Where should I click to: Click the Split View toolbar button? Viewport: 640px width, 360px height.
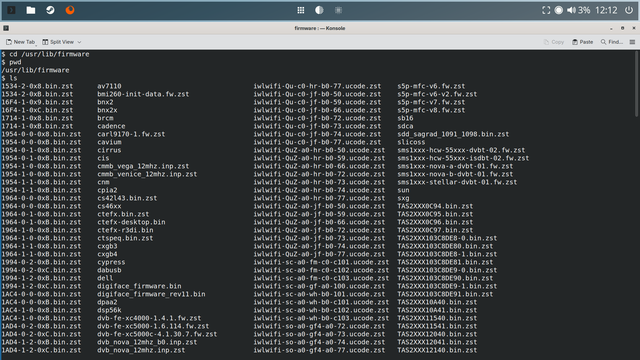point(58,42)
